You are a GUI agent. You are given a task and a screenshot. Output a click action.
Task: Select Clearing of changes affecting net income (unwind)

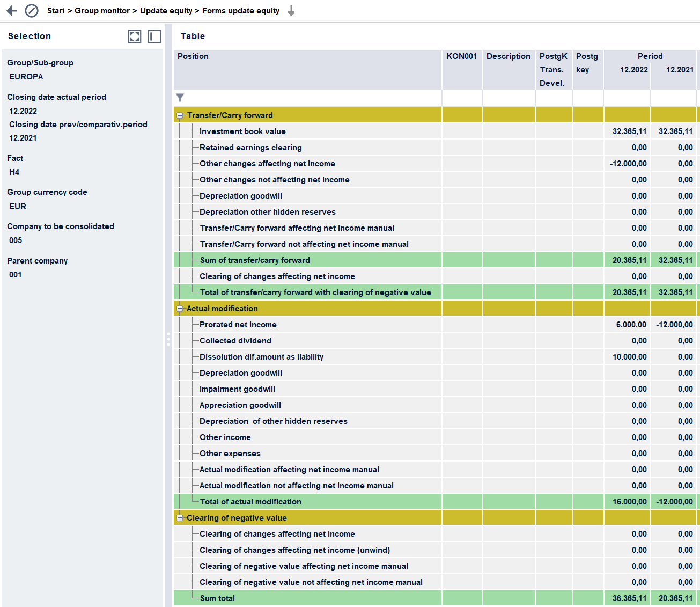437,550
